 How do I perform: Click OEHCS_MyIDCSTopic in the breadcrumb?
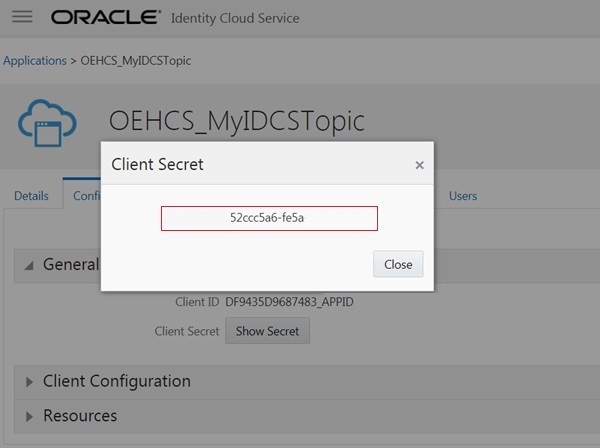click(135, 60)
